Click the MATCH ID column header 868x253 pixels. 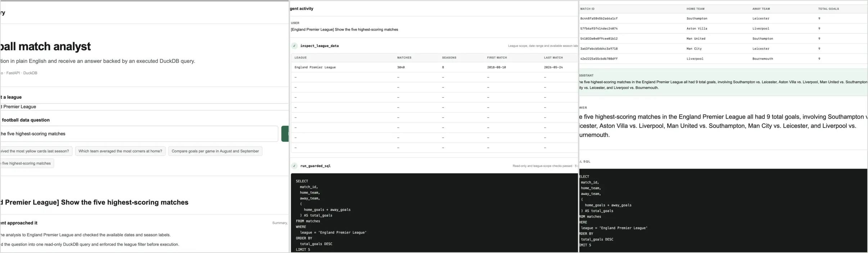point(587,9)
